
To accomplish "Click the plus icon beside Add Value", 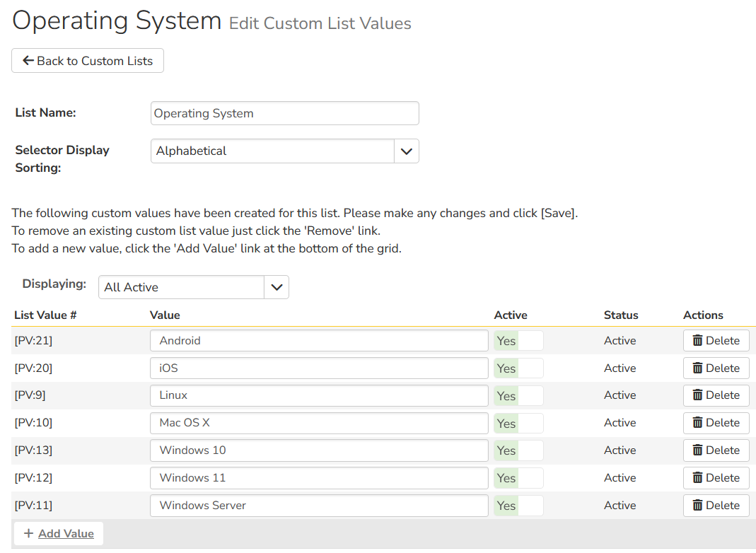I will click(28, 534).
